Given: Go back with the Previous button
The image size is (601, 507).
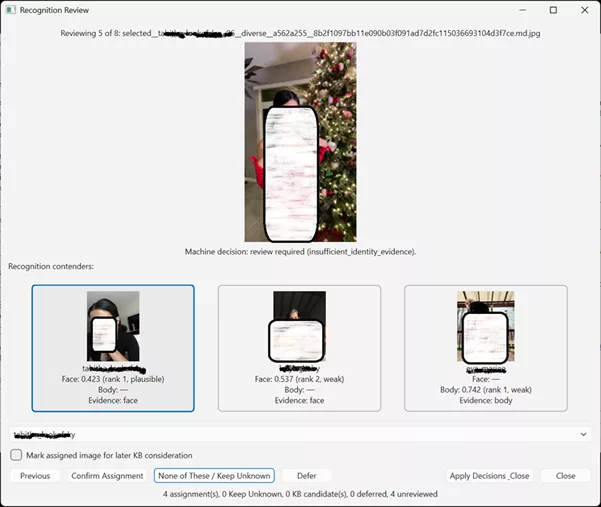Looking at the screenshot, I should (x=35, y=476).
